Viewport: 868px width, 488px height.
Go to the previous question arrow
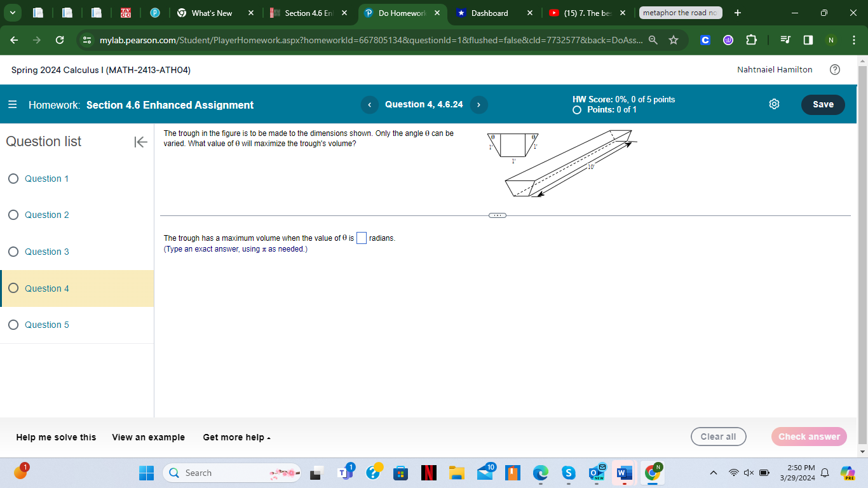[x=369, y=105]
